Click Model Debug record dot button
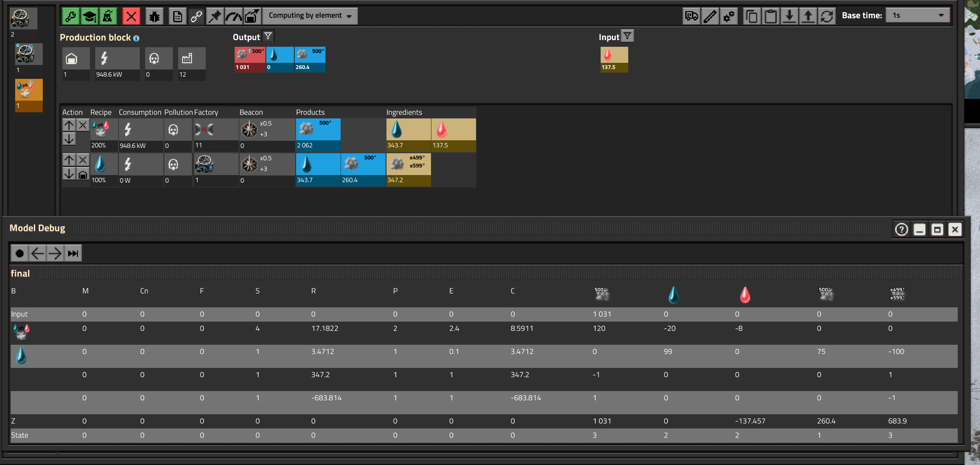 tap(20, 253)
